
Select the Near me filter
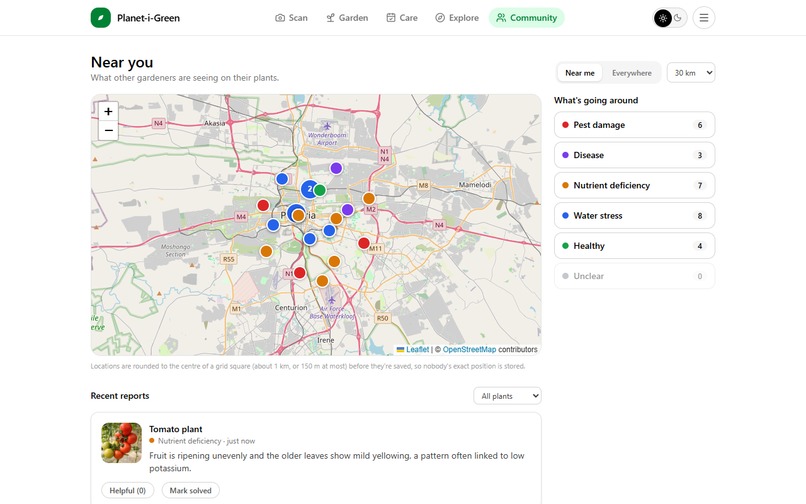coord(580,73)
